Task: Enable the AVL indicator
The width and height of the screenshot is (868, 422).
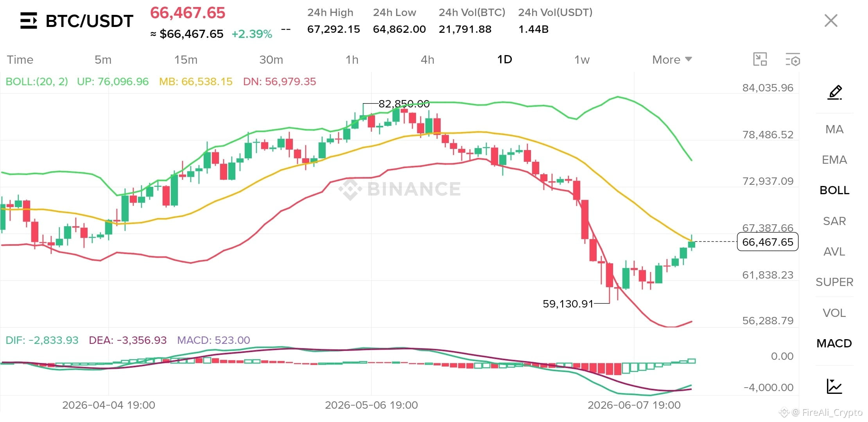Action: coord(834,252)
